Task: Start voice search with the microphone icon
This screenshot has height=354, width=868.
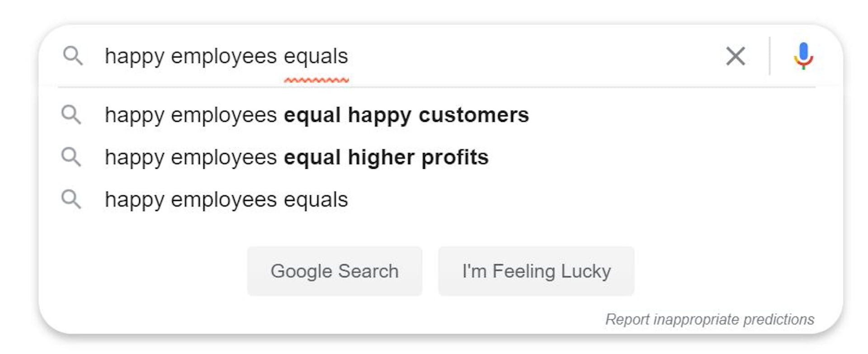Action: click(803, 56)
